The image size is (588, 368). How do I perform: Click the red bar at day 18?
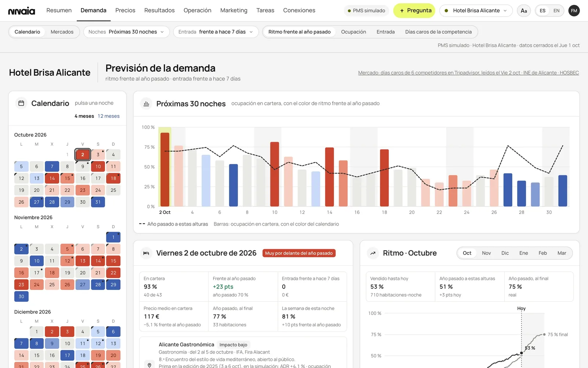coord(384,178)
